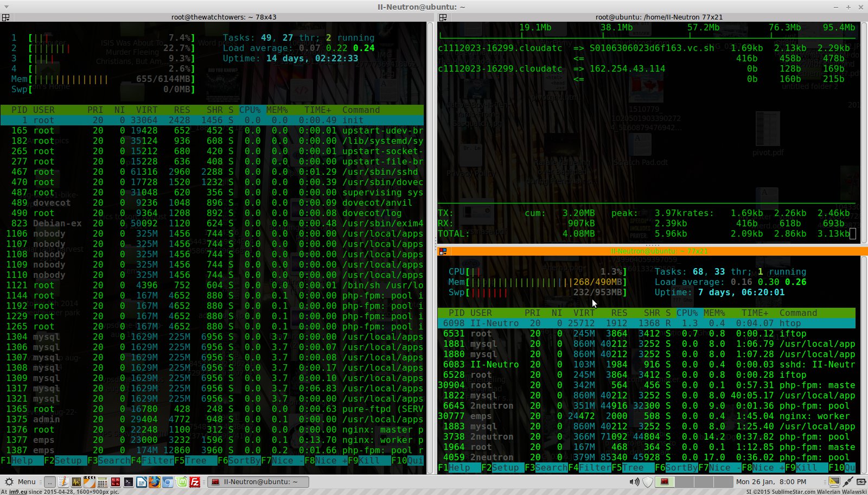The image size is (868, 495).
Task: Click the grid icon of the root@ubuntu iftop pane
Action: point(443,17)
